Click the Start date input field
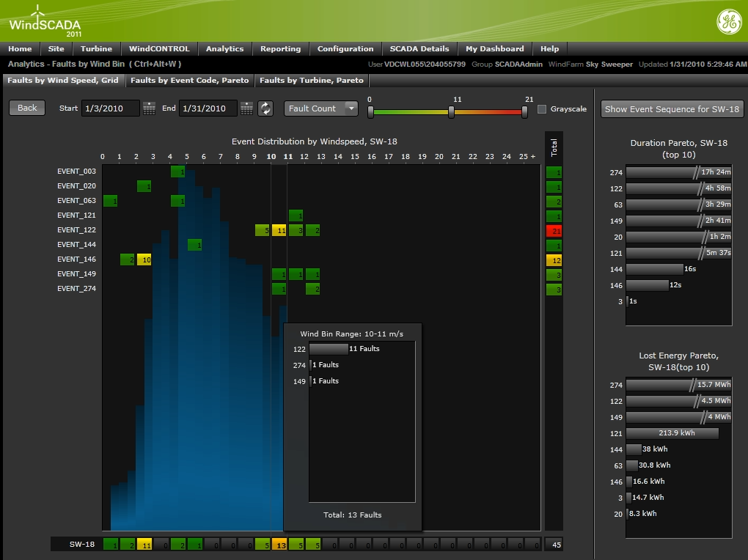Screen dimensions: 748x560 pyautogui.click(x=111, y=108)
